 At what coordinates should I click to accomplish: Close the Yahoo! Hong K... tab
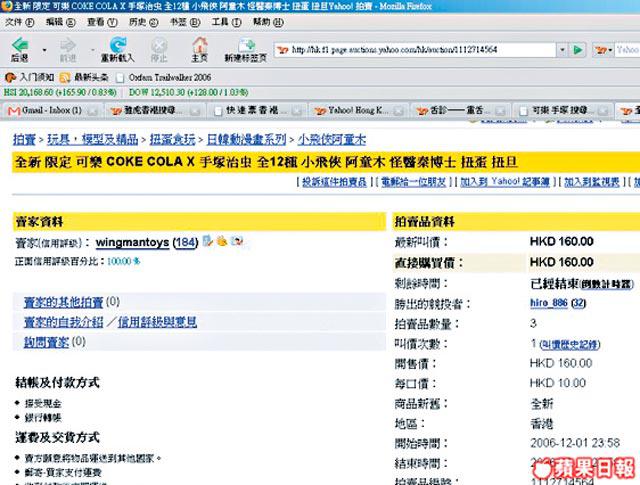(399, 111)
